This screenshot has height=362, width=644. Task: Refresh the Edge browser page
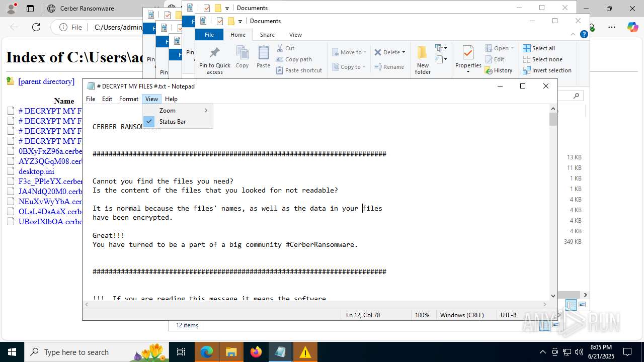[x=36, y=27]
